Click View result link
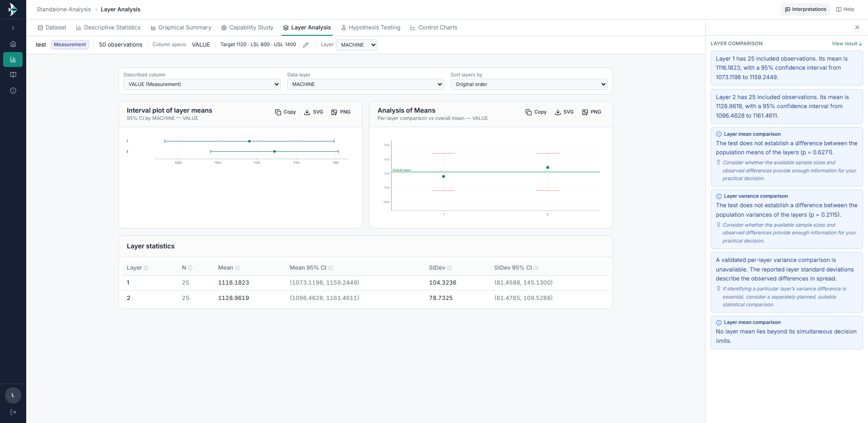 [x=847, y=44]
